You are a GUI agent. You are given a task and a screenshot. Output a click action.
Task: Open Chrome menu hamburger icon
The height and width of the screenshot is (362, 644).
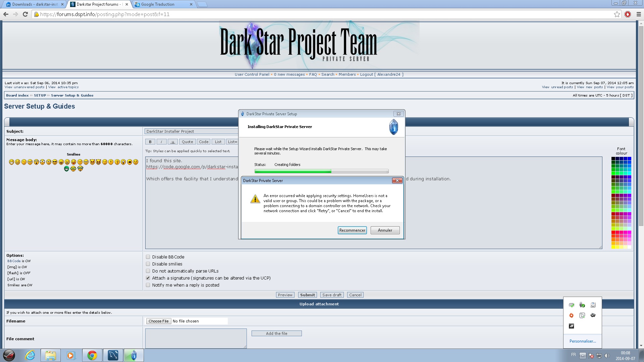pos(639,14)
